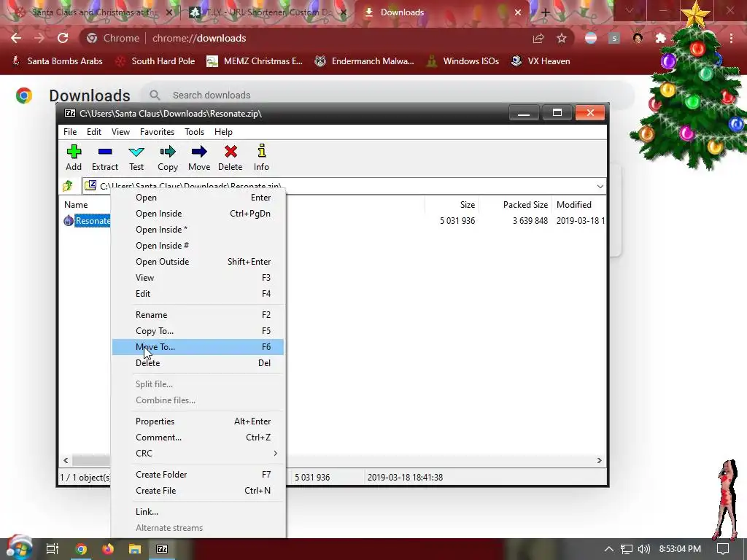Select Rename from the context menu
747x560 pixels.
(198, 315)
